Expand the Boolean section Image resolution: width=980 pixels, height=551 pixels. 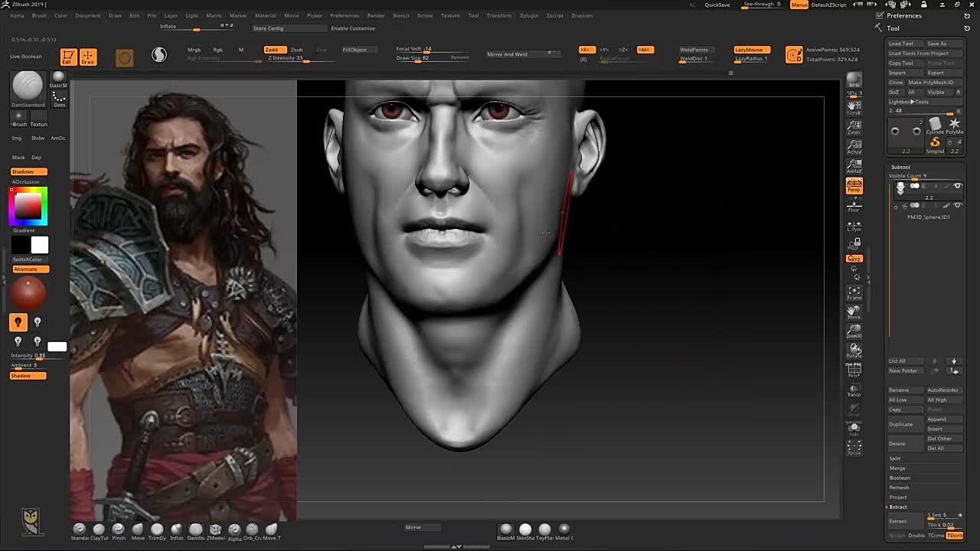click(x=900, y=478)
